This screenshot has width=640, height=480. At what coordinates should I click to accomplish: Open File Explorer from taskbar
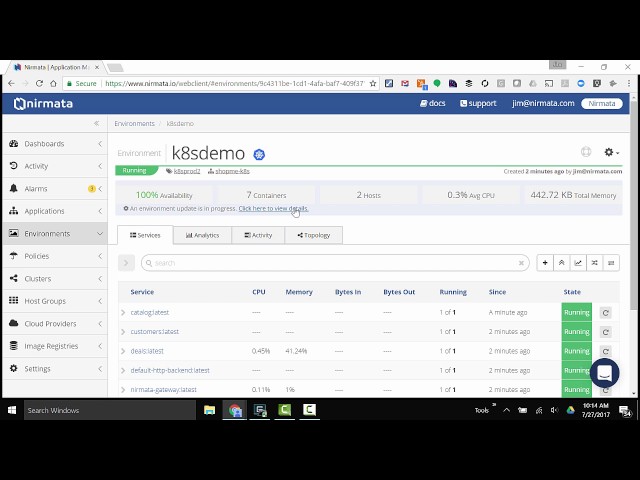(209, 410)
